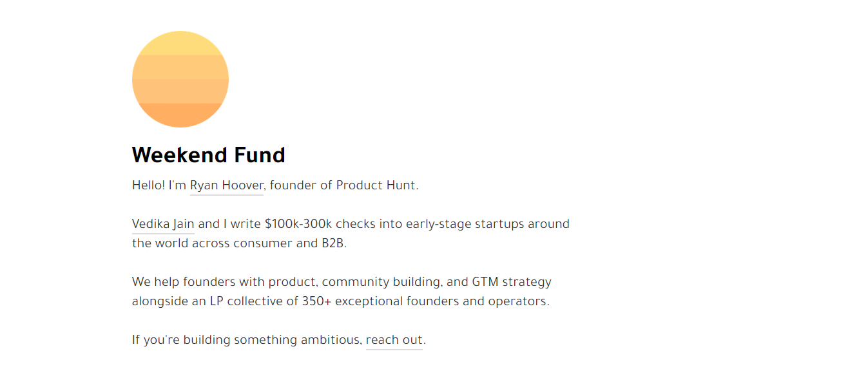Click the '$100k-300k' check amount text
The image size is (868, 387).
click(x=298, y=224)
